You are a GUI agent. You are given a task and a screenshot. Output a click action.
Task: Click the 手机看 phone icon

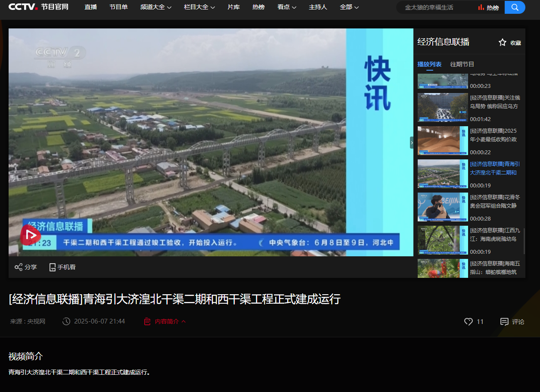(x=53, y=267)
